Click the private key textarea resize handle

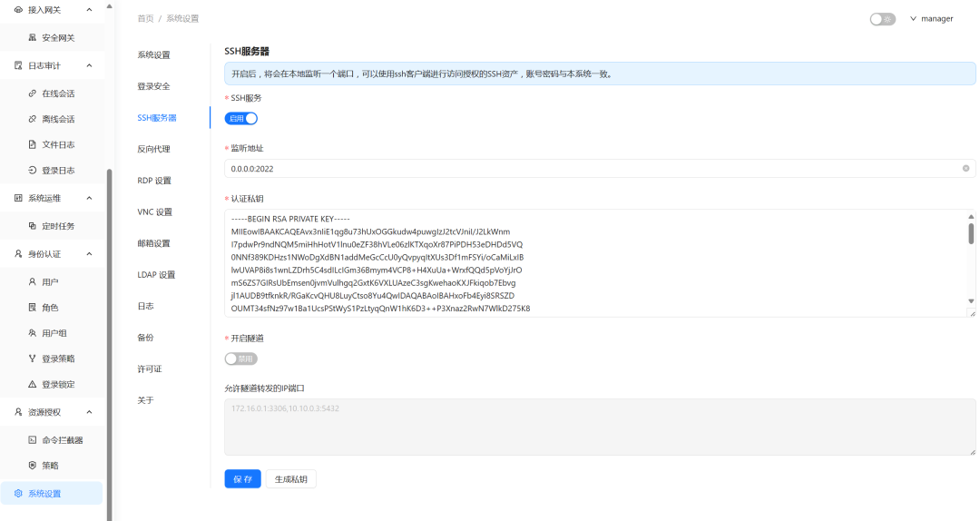point(972,313)
